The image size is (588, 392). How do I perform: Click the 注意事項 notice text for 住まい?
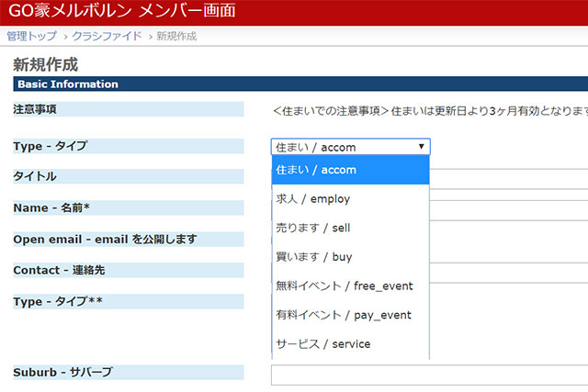429,111
